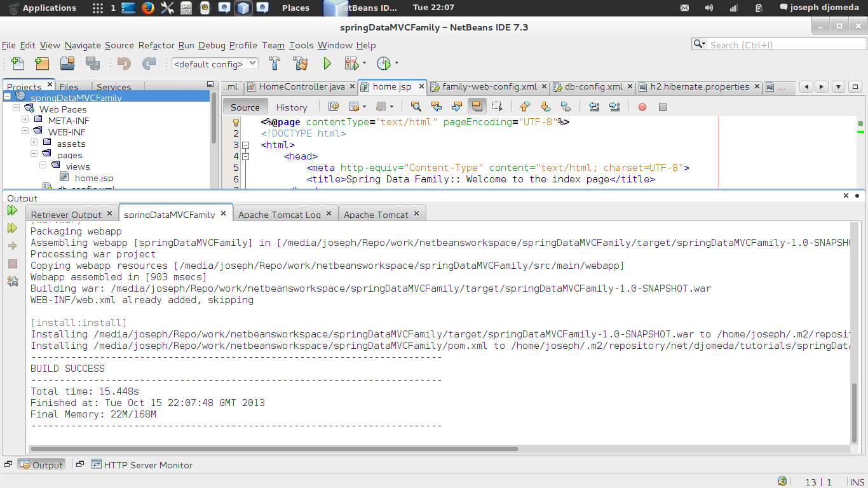Viewport: 868px width, 488px height.
Task: Click top Re-run icon in Output sidebar
Action: point(12,210)
